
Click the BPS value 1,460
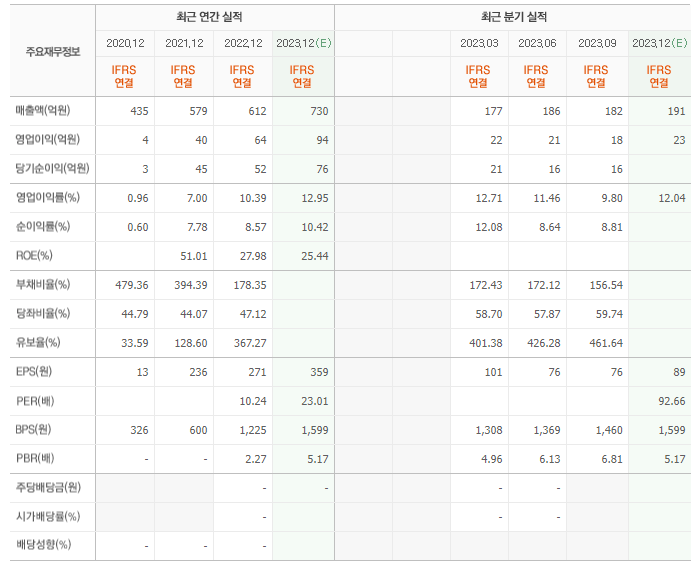609,430
